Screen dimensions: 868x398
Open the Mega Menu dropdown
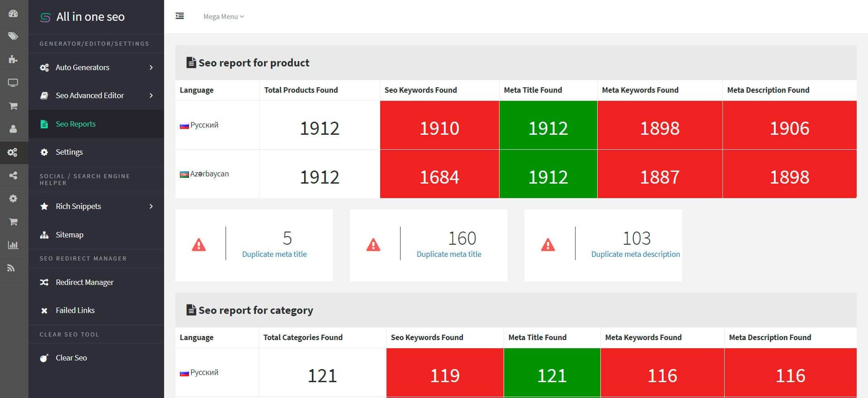click(x=223, y=17)
